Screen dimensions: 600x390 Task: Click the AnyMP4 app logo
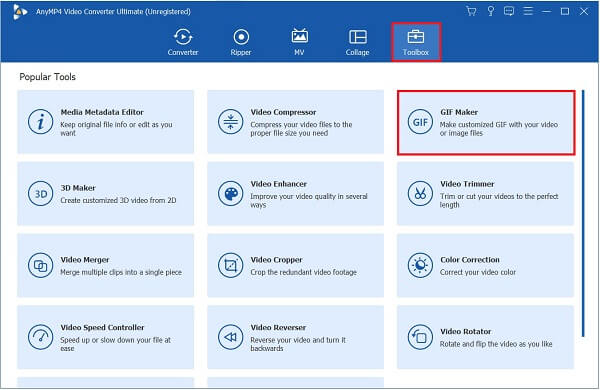(x=20, y=12)
